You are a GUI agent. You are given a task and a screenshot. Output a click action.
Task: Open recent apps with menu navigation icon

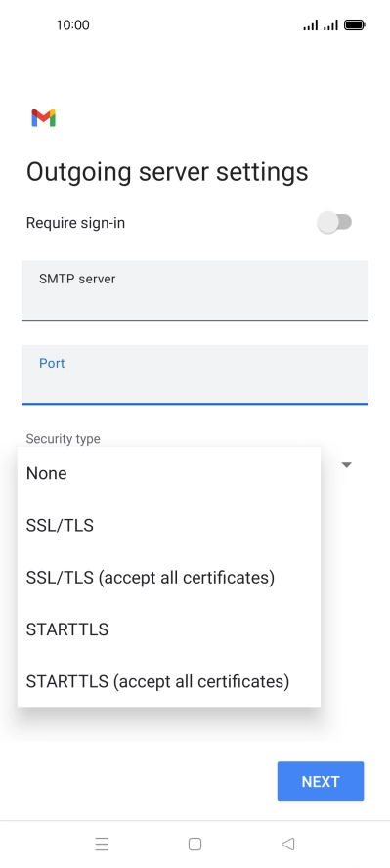102,844
